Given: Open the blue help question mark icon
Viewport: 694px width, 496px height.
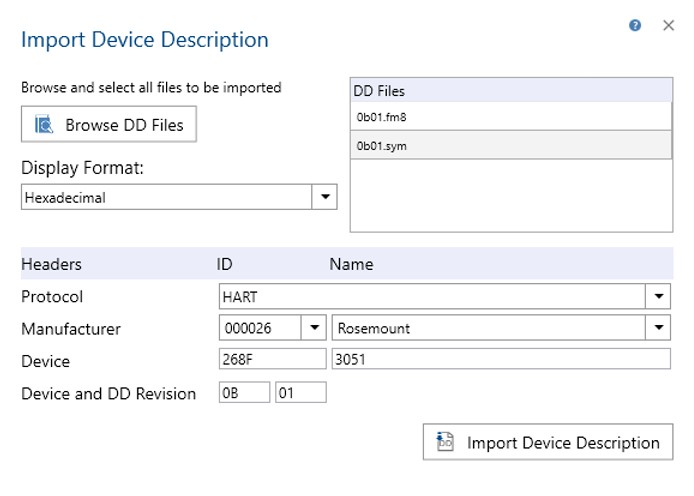Looking at the screenshot, I should (635, 25).
